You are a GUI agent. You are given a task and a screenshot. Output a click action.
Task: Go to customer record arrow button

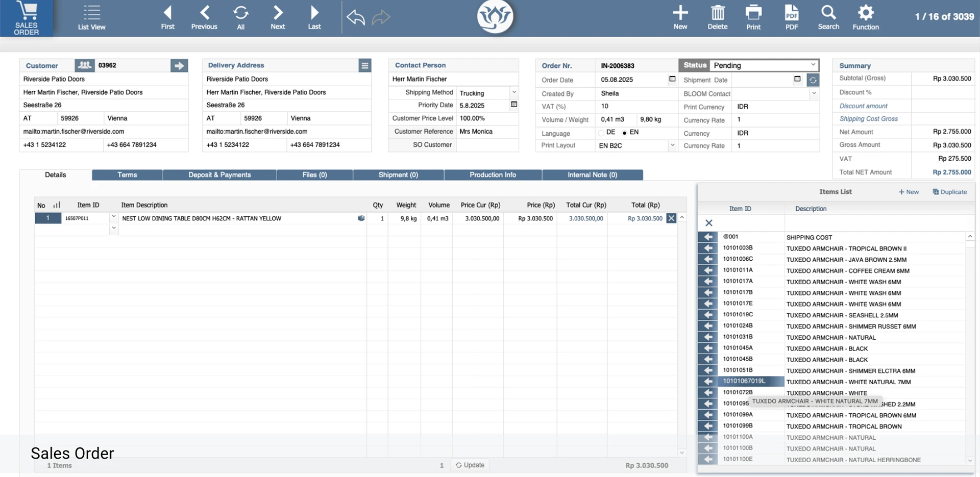[x=179, y=66]
